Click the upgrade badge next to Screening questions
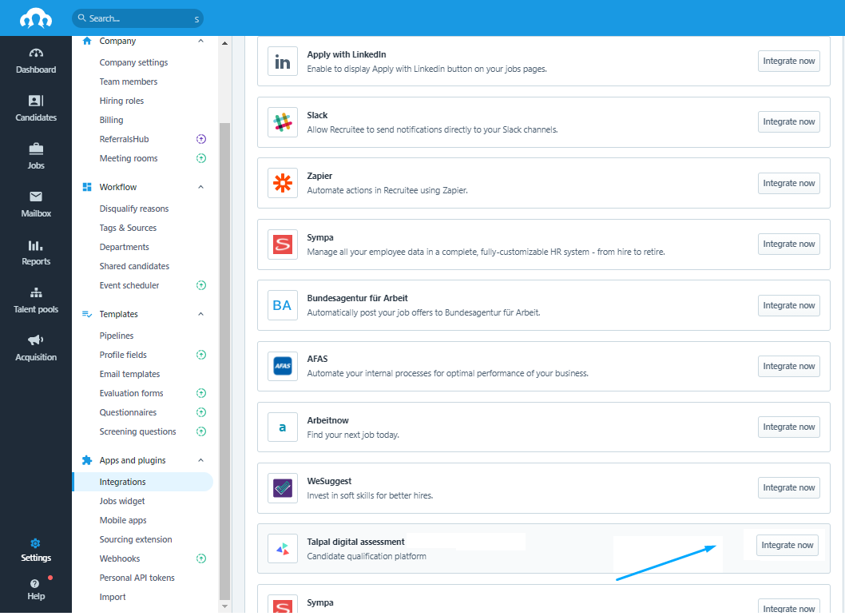845x616 pixels. pyautogui.click(x=201, y=431)
